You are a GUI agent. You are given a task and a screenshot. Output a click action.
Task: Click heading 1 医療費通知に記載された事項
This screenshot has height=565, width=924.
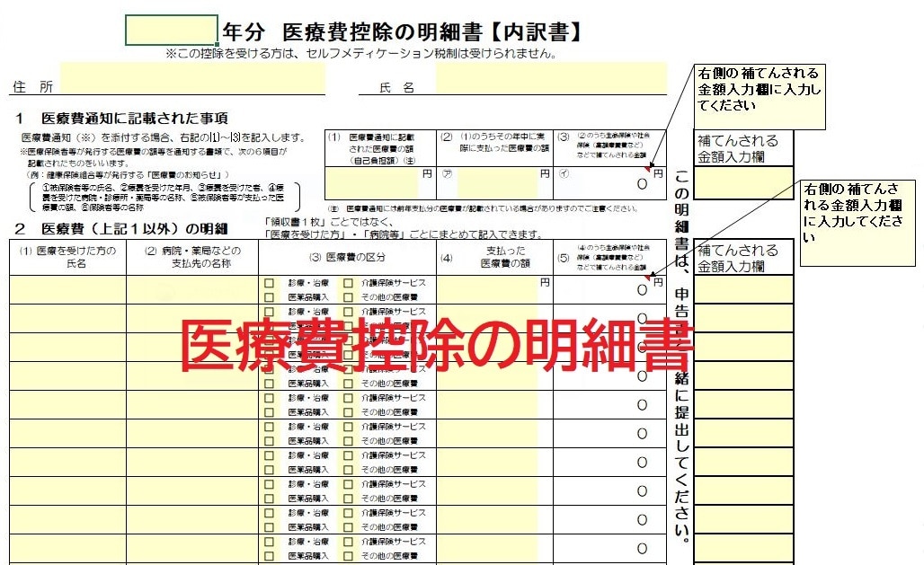click(121, 119)
